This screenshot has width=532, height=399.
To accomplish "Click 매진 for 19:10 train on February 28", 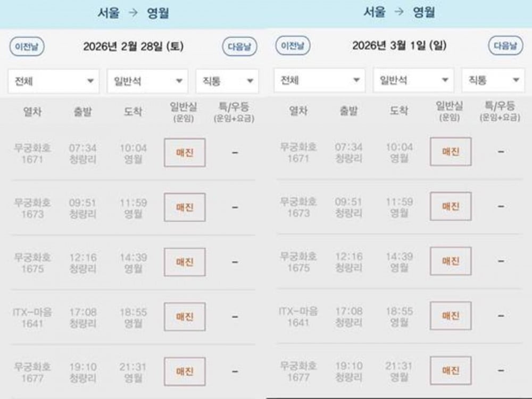I will pyautogui.click(x=185, y=372).
